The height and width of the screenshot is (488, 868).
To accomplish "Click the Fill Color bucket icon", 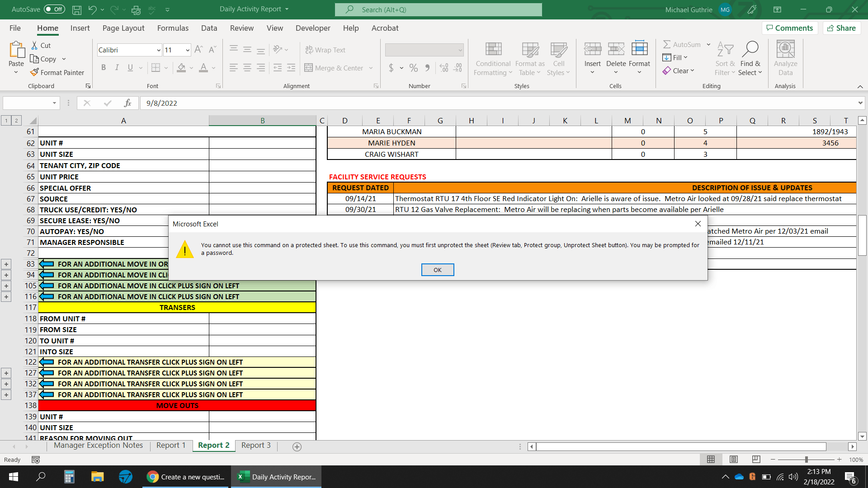I will 181,68.
